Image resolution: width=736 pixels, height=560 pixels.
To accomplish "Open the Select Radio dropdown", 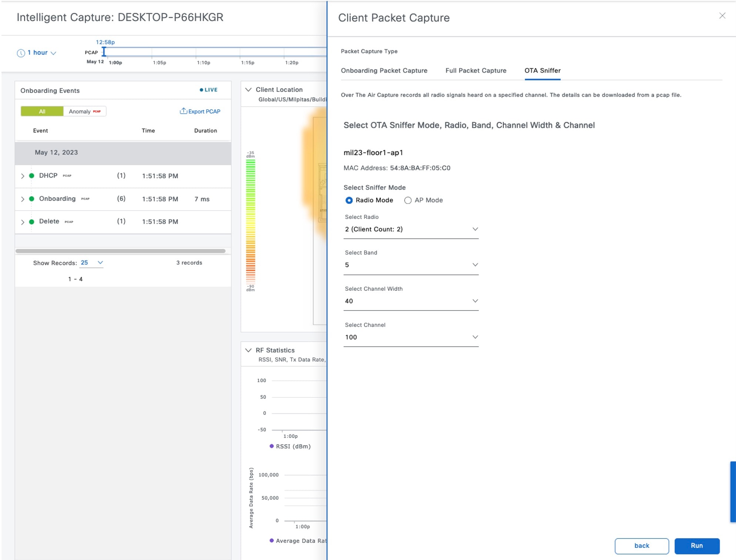I will click(x=411, y=229).
